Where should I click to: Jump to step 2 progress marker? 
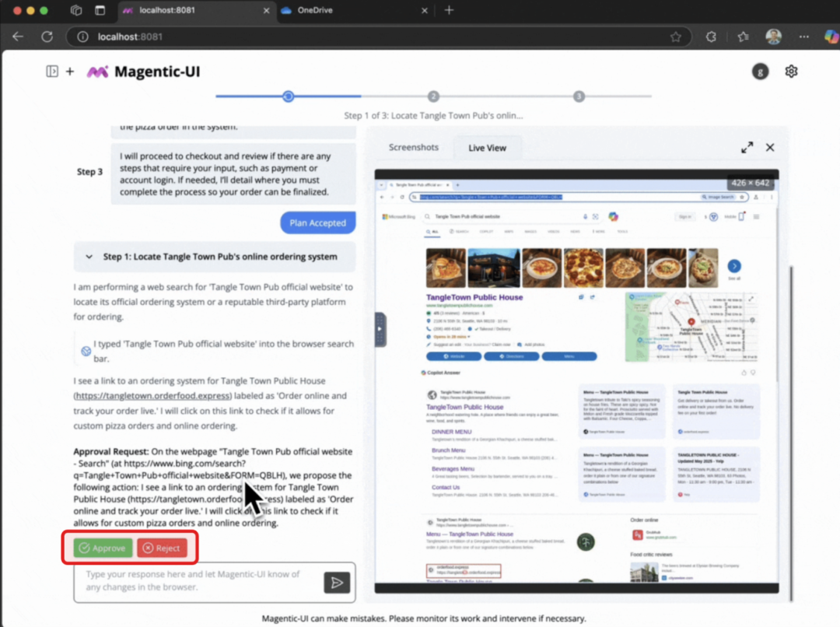point(433,96)
